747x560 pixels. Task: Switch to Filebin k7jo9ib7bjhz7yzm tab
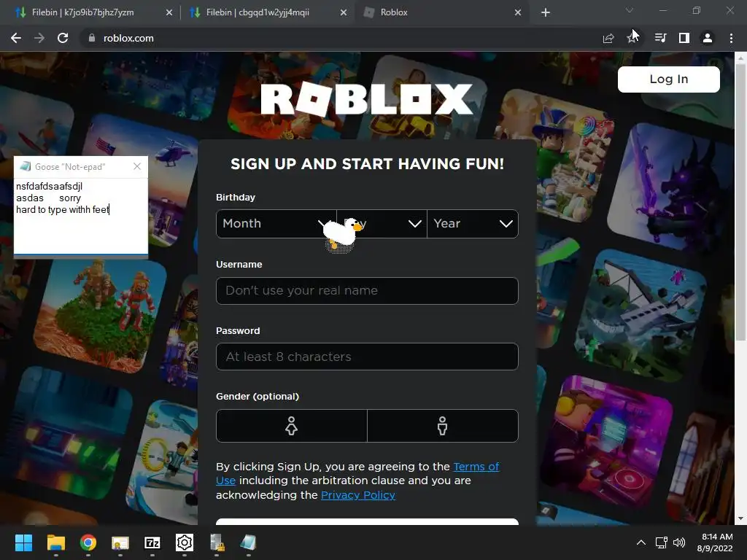click(x=90, y=12)
